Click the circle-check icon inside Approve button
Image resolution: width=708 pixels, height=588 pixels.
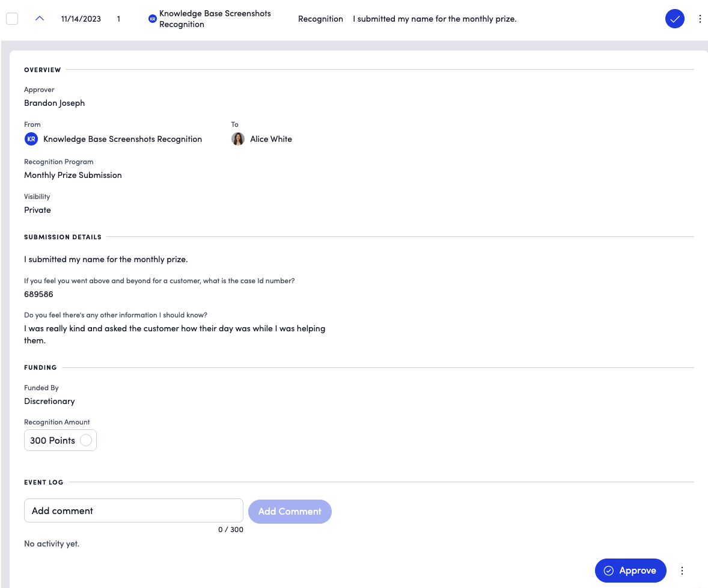(609, 571)
